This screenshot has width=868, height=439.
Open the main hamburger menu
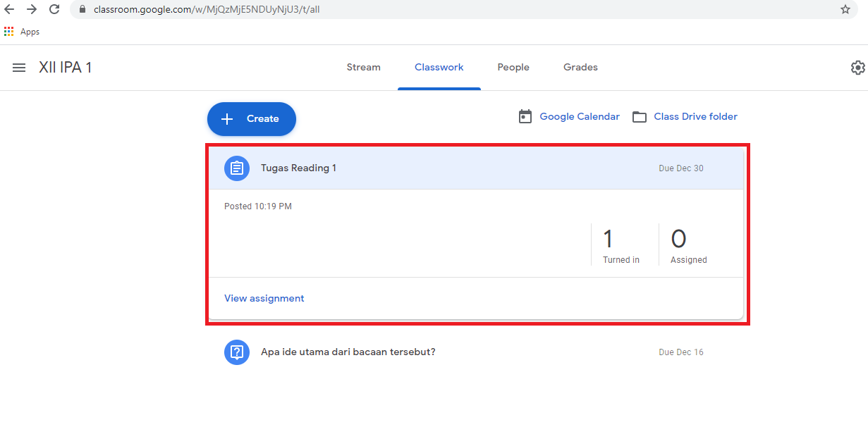(19, 68)
